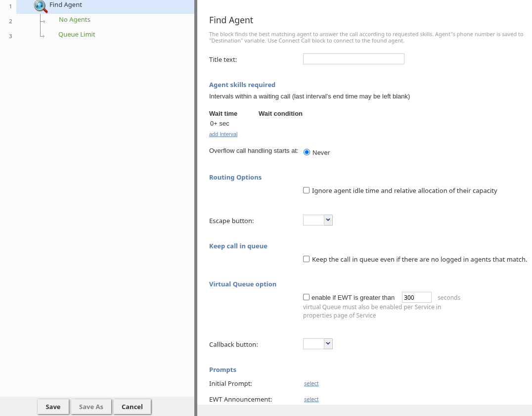Click the EWT seconds field showing 300
532x416 pixels.
[416, 297]
